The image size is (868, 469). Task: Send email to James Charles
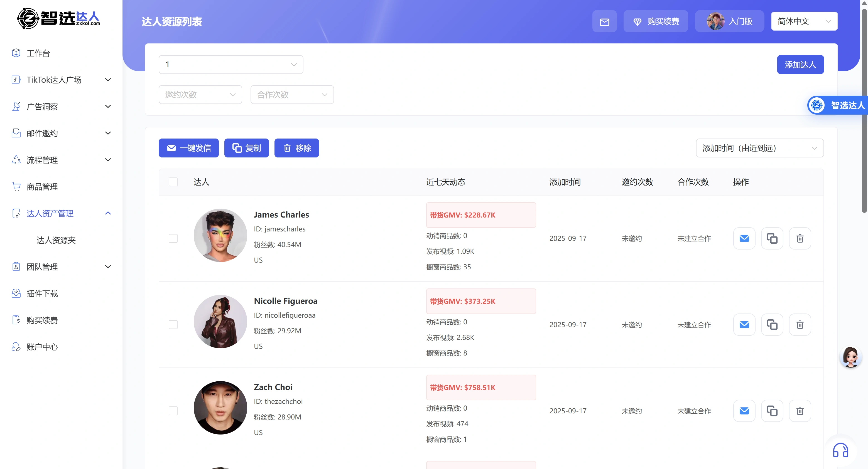744,238
